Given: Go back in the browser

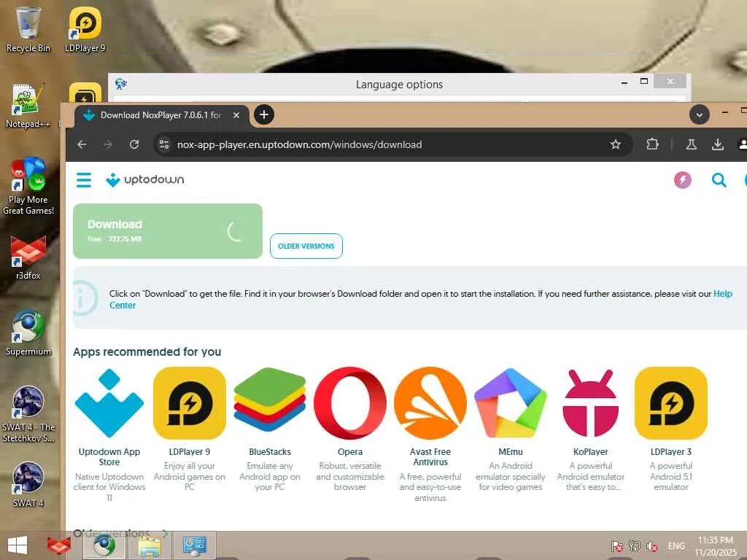Looking at the screenshot, I should pos(82,144).
